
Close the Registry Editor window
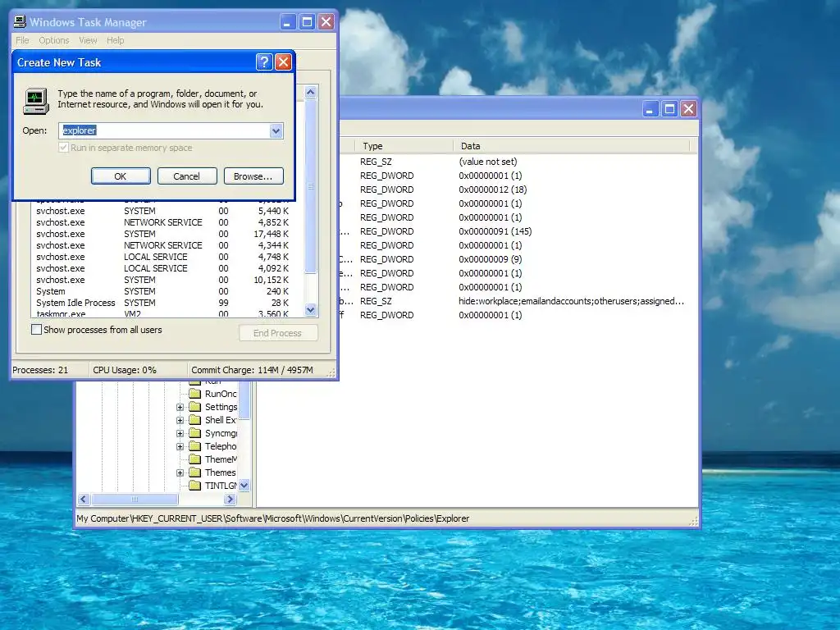click(688, 109)
